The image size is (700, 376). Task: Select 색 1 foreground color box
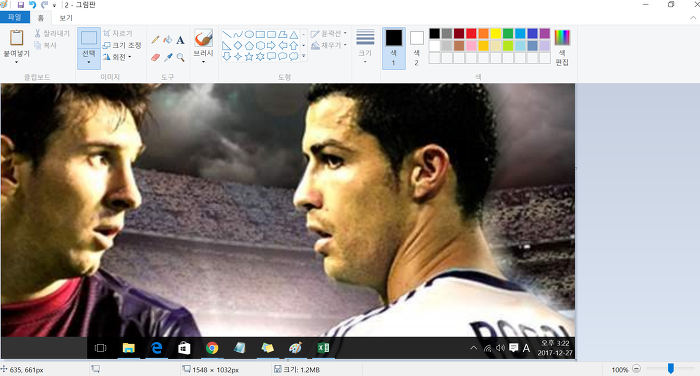click(394, 48)
